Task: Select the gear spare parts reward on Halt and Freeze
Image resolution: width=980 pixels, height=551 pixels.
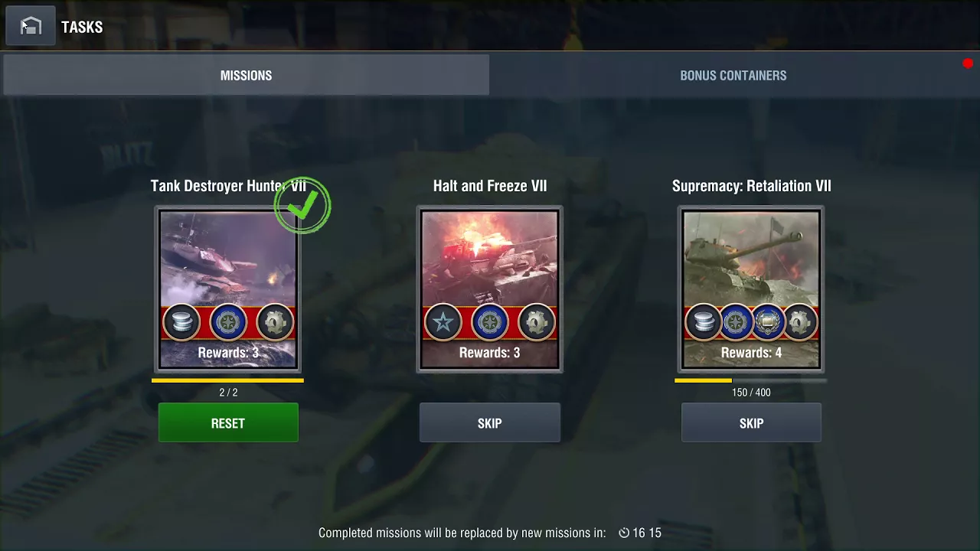Action: (537, 322)
